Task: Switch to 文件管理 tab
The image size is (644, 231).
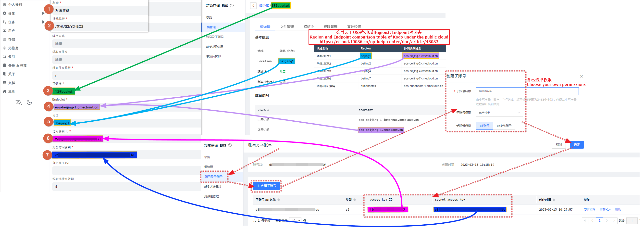Action: click(287, 27)
